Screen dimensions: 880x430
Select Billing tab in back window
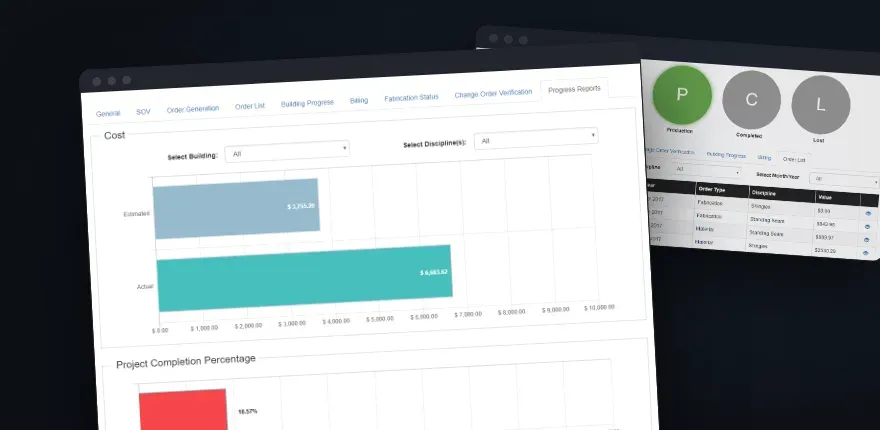click(764, 158)
